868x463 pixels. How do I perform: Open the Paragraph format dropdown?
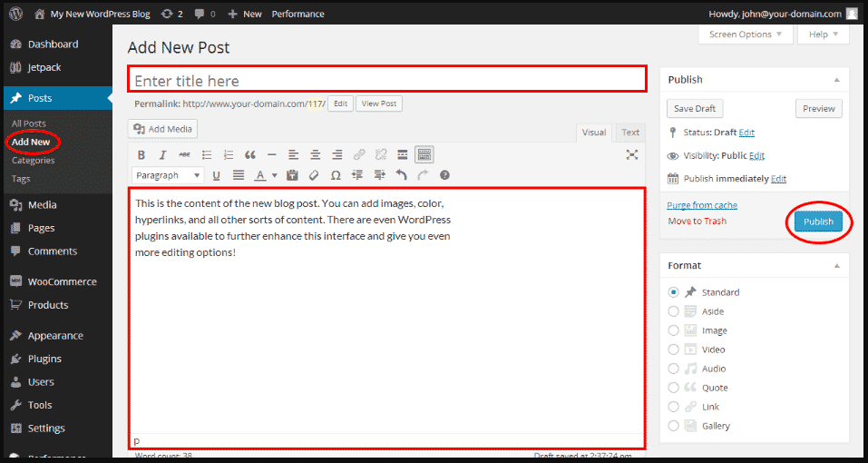click(168, 175)
